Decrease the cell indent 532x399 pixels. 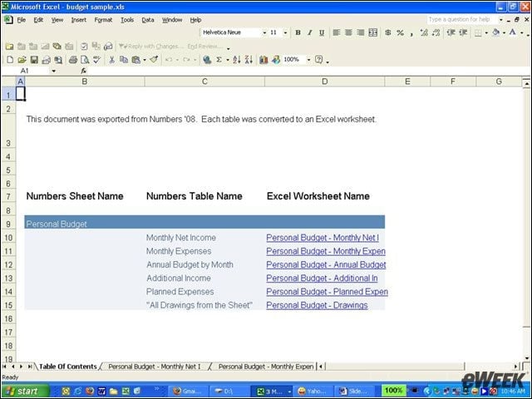pyautogui.click(x=451, y=32)
